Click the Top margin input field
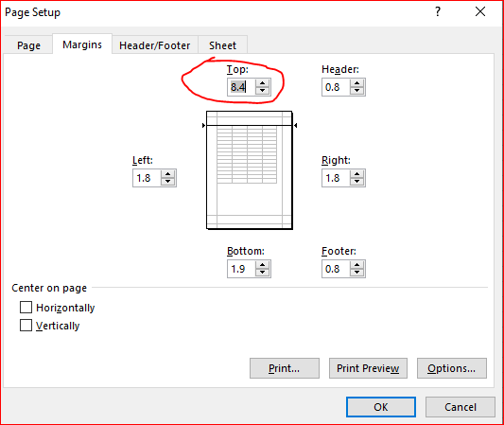 241,87
